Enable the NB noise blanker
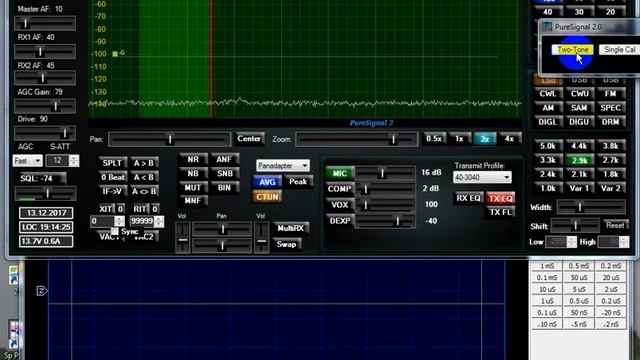640x360 pixels. click(x=193, y=173)
